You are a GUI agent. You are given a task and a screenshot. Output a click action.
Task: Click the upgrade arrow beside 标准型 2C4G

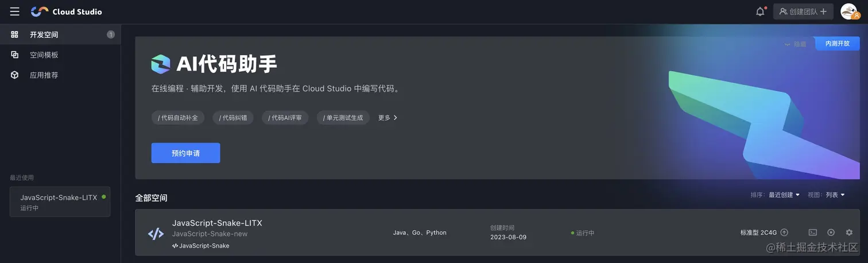[x=784, y=233]
